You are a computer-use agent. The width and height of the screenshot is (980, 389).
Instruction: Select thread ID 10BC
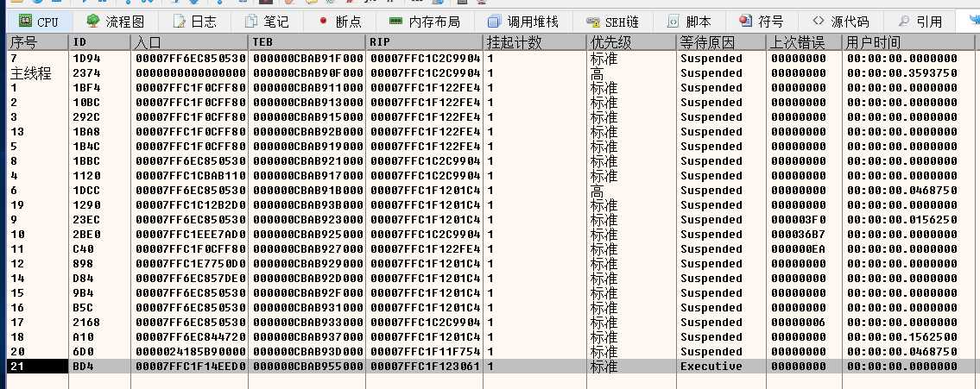point(87,103)
